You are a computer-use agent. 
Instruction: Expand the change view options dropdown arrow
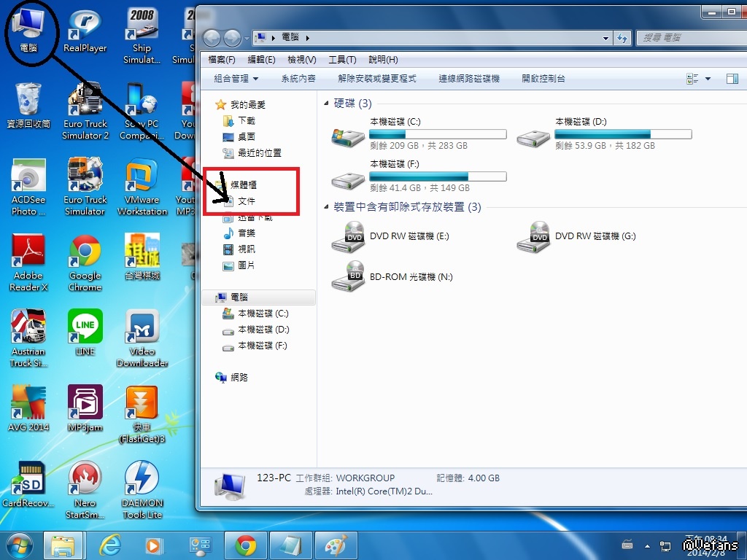708,79
